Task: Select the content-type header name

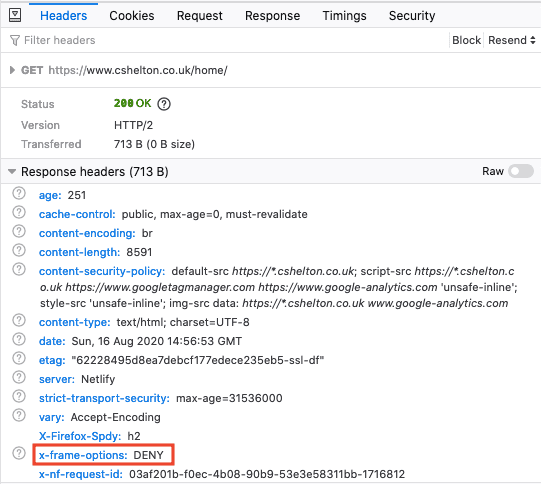Action: coord(75,322)
